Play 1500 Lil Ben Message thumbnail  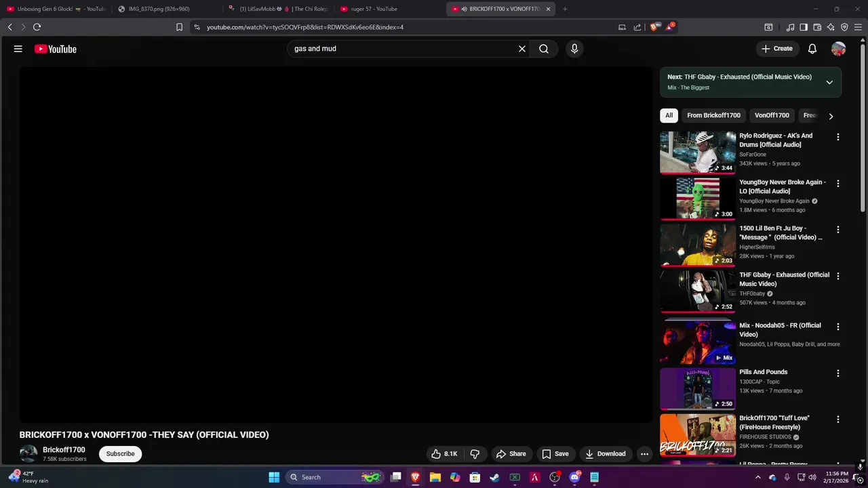(x=698, y=245)
